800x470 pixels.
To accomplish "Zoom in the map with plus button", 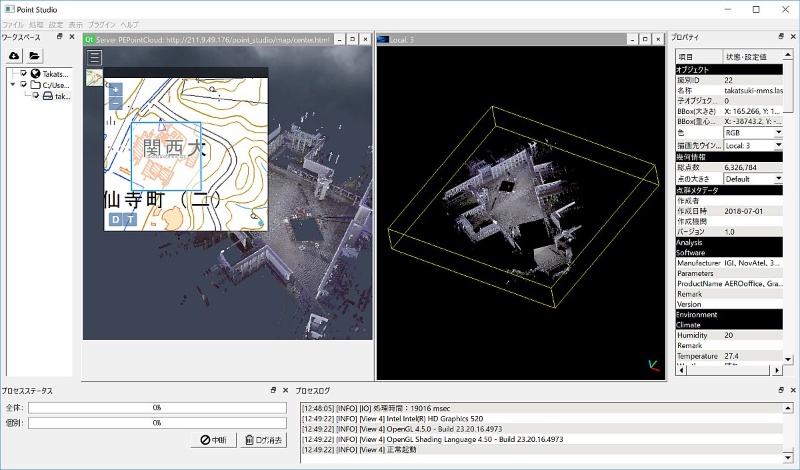I will [115, 89].
